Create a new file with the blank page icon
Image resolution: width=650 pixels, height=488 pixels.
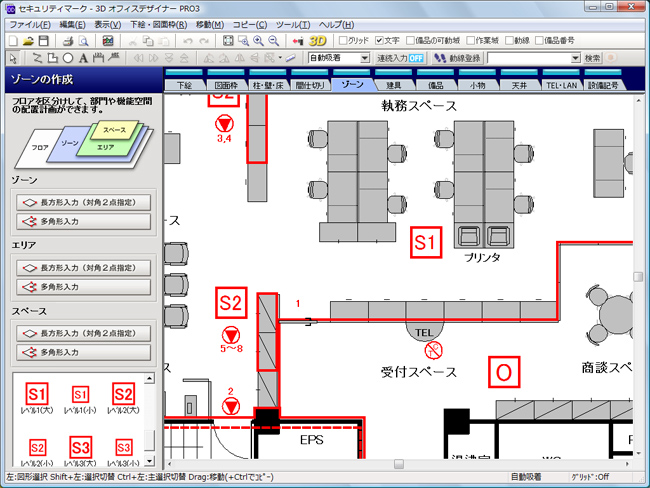(13, 41)
